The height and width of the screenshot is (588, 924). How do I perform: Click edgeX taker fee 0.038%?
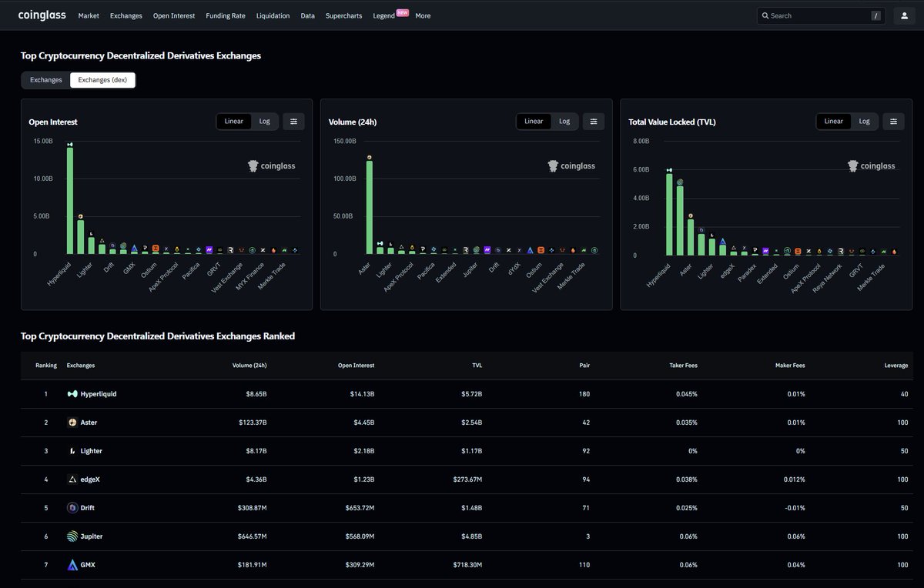click(x=688, y=479)
